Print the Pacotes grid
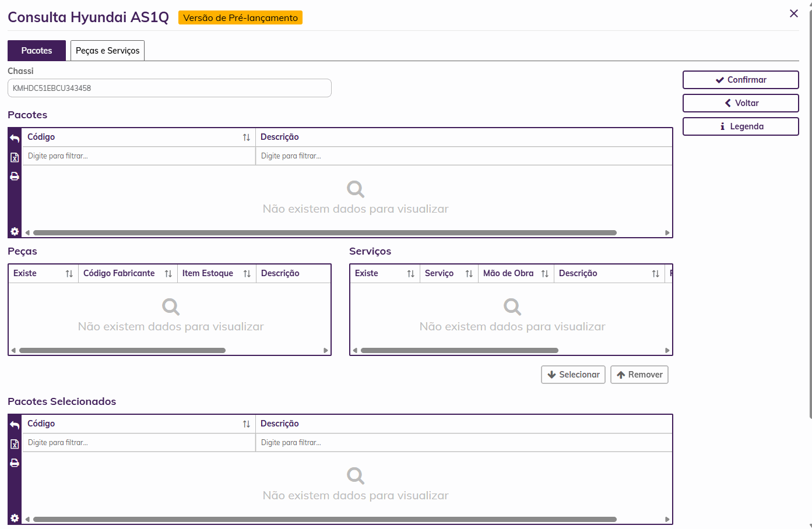Viewport: 812px width, 529px height. tap(15, 176)
